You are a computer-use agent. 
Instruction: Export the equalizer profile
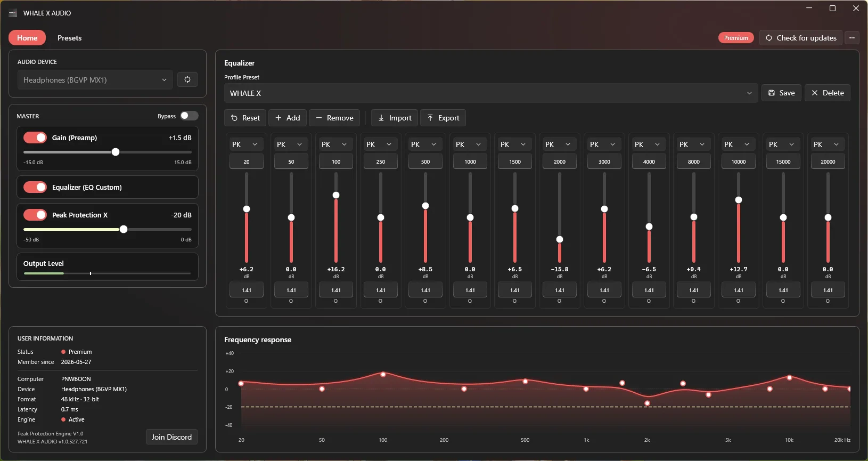(x=443, y=118)
